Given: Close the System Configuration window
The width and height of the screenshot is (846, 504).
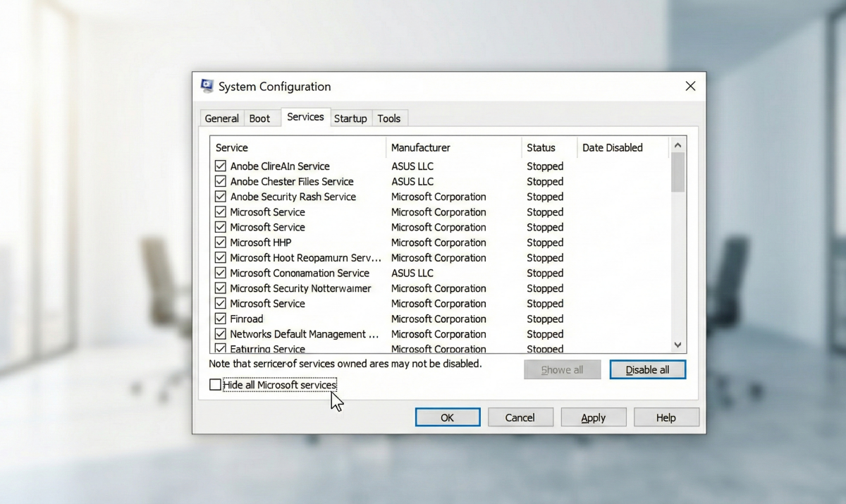Looking at the screenshot, I should (690, 86).
